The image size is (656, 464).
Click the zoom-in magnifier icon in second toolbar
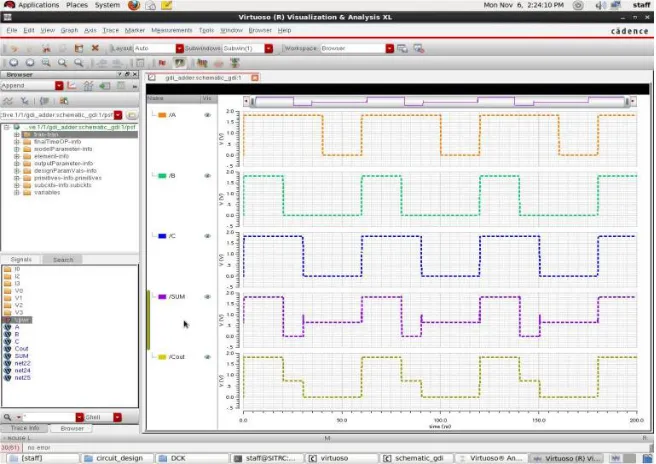point(62,63)
